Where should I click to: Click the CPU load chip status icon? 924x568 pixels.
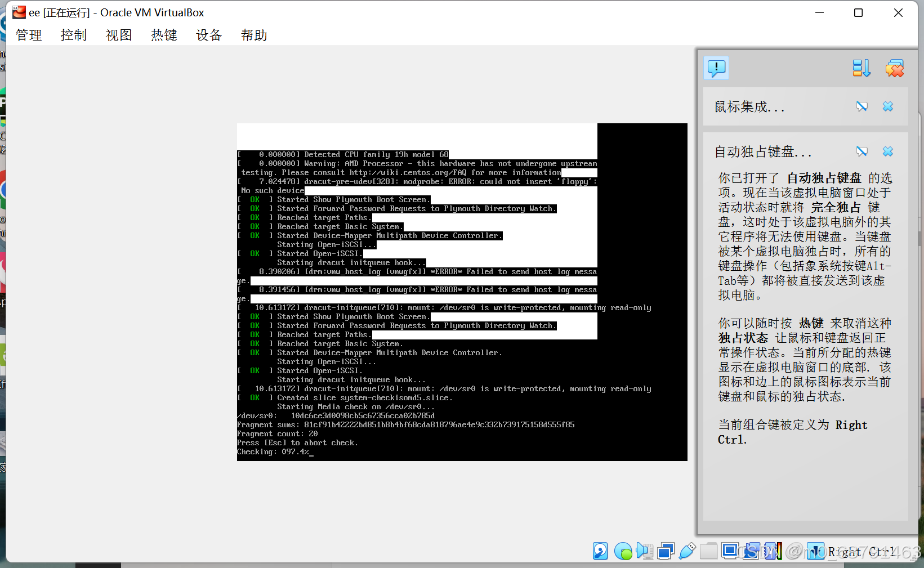pyautogui.click(x=773, y=551)
